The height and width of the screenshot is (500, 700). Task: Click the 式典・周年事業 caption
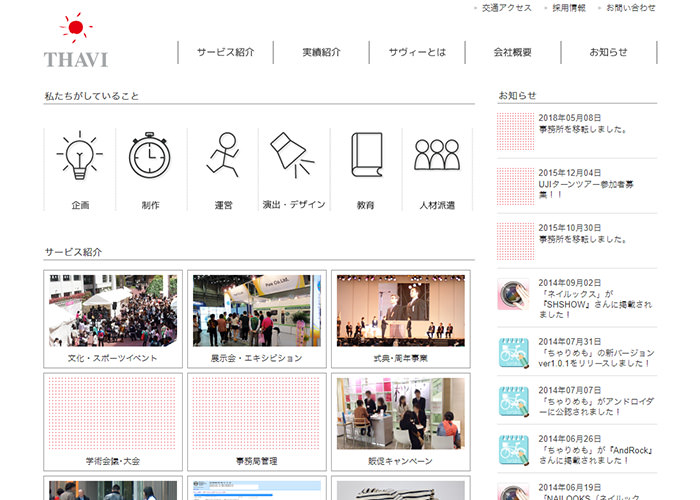pyautogui.click(x=400, y=358)
